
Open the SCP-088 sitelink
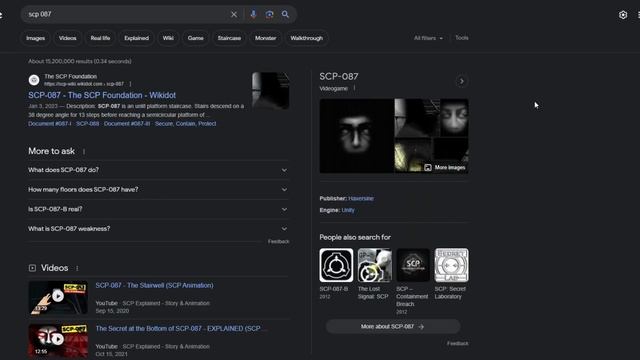coord(87,124)
